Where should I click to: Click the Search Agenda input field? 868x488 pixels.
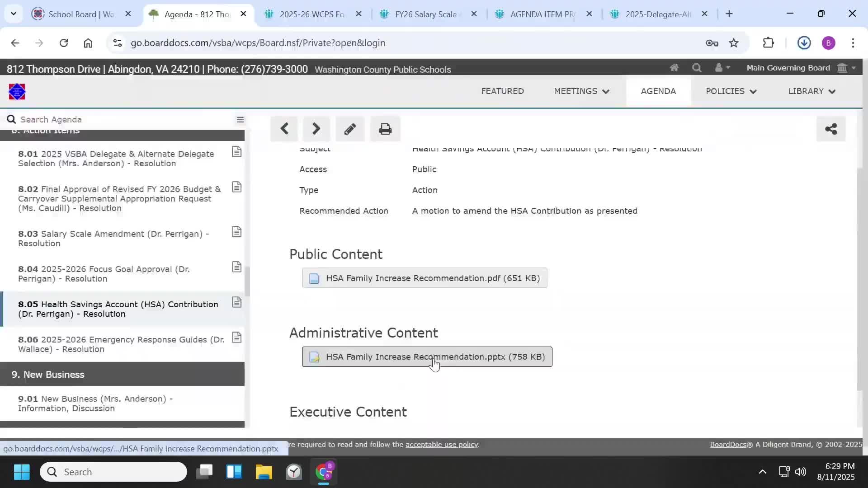pyautogui.click(x=122, y=120)
